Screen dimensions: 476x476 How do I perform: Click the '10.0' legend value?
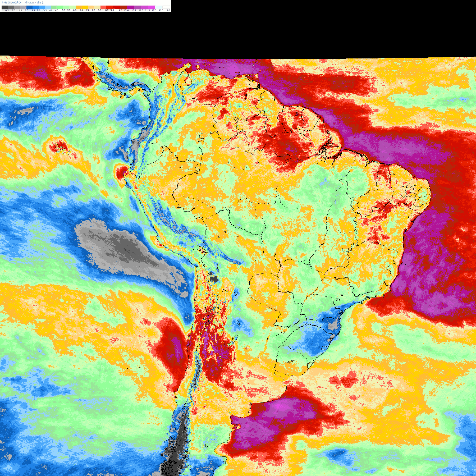(x=126, y=10)
